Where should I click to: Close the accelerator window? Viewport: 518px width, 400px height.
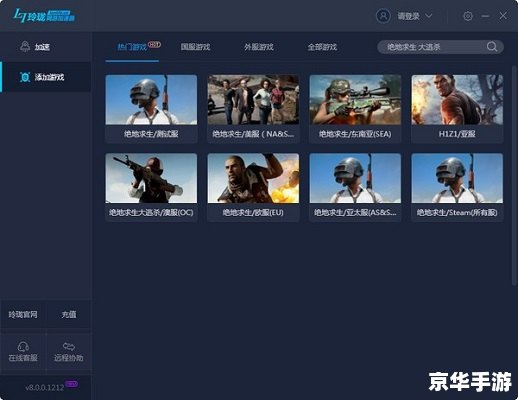tap(503, 16)
